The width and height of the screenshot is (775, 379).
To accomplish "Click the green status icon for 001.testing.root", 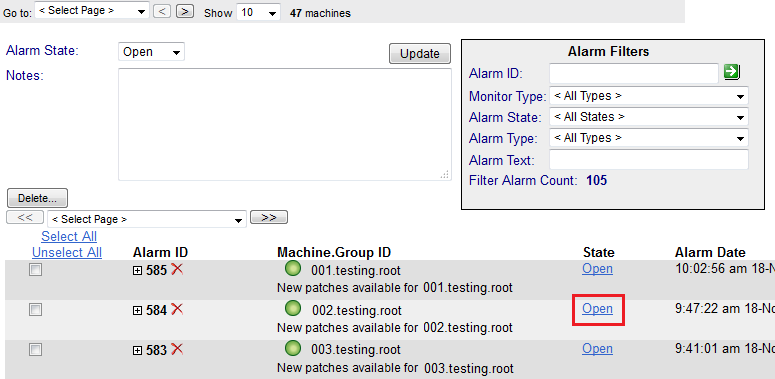I will 293,269.
